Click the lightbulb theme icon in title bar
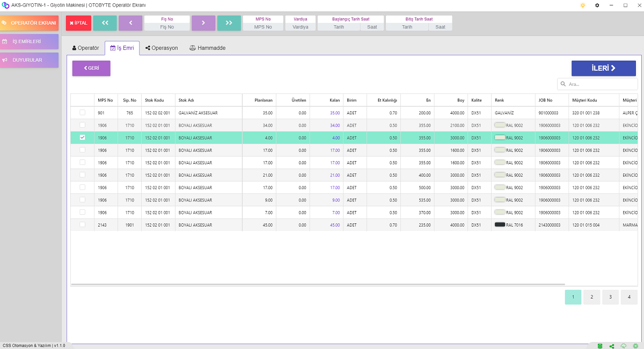The height and width of the screenshot is (349, 644). (x=583, y=5)
